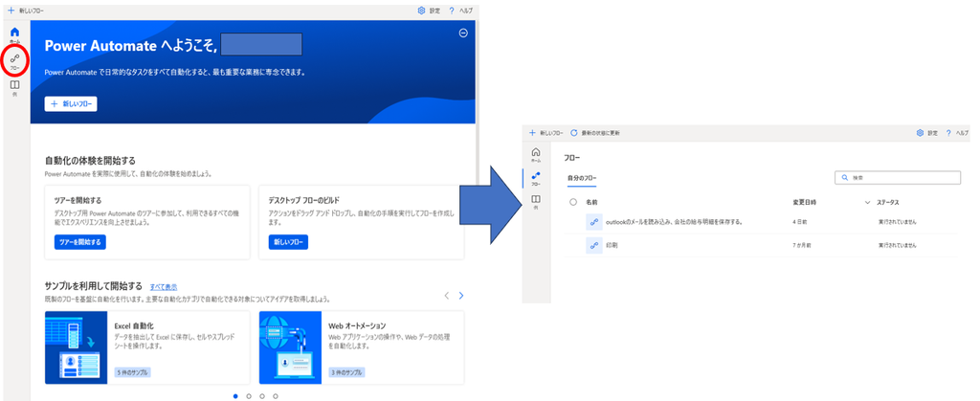Open すべて表示 link
Viewport: 980px width, 401px height.
click(163, 287)
